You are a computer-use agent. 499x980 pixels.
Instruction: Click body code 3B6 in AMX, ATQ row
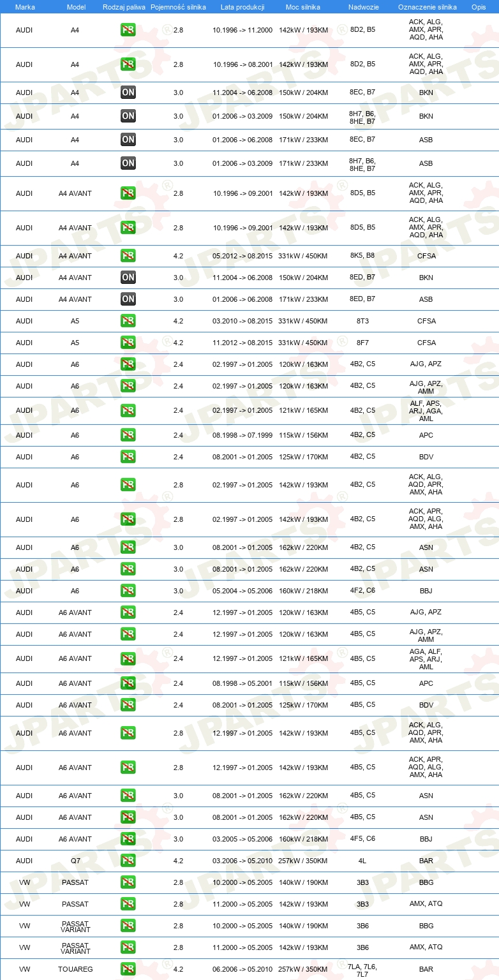tap(362, 947)
